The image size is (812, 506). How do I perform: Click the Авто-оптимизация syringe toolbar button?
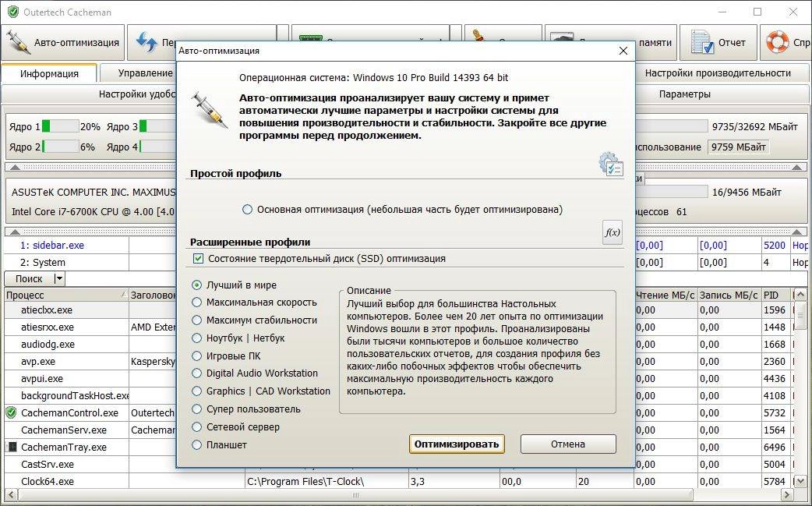coord(62,42)
